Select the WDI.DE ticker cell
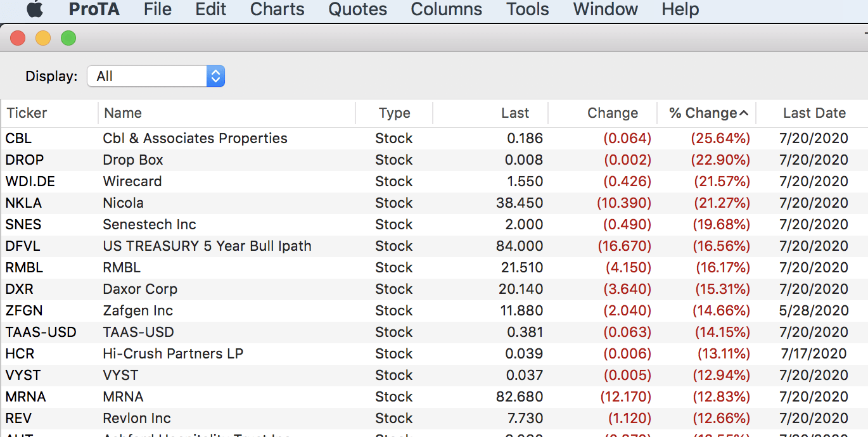 click(30, 181)
